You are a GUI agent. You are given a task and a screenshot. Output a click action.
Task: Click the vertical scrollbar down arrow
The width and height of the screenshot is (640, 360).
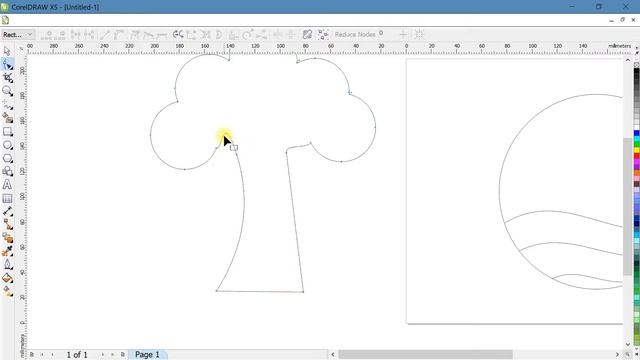(628, 344)
